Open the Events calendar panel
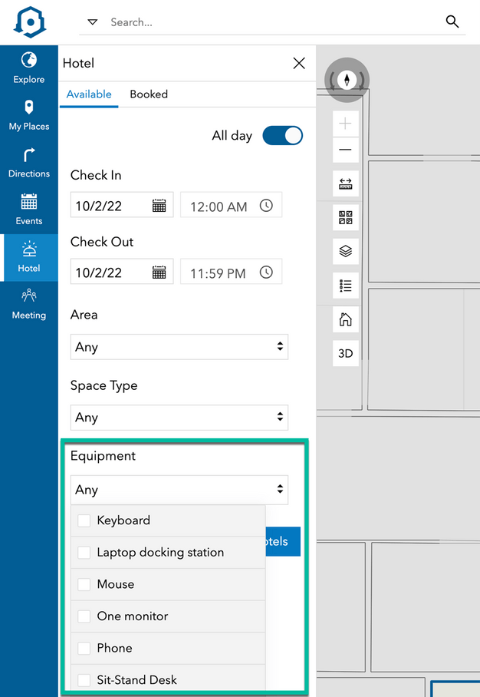Screen dimensions: 480x697 pyautogui.click(x=29, y=210)
